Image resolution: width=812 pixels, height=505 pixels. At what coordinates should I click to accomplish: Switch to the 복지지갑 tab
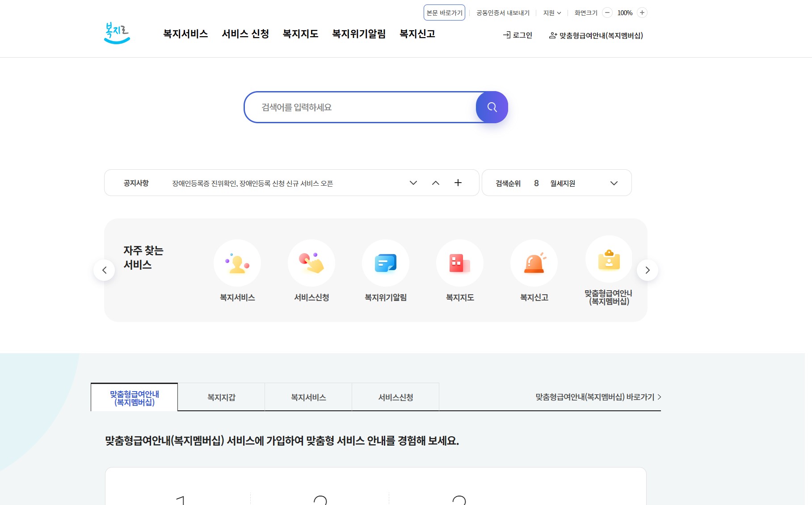point(221,397)
